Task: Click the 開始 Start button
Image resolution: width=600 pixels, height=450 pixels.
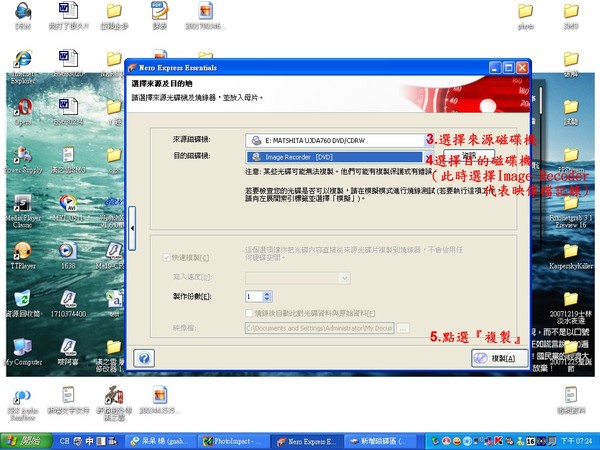Action: tap(26, 441)
